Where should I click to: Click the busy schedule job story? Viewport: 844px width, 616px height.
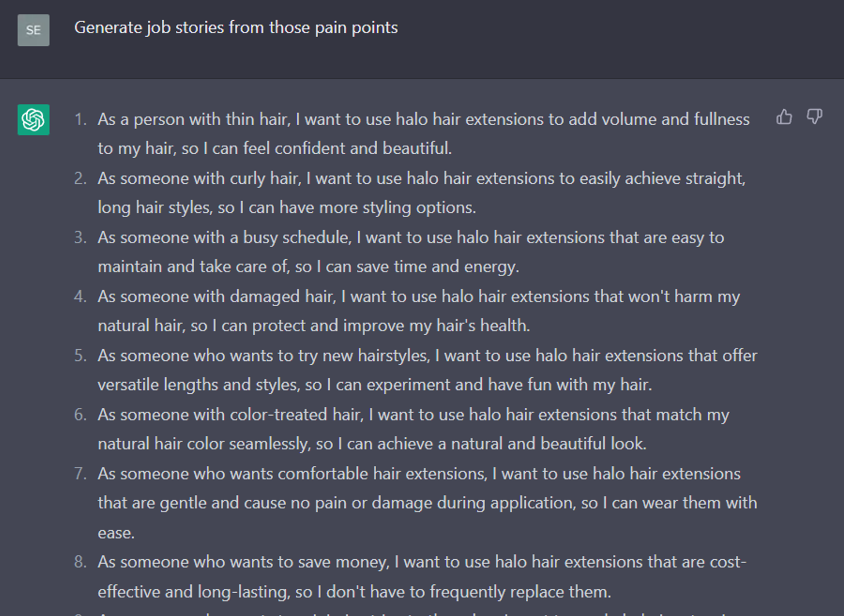411,252
